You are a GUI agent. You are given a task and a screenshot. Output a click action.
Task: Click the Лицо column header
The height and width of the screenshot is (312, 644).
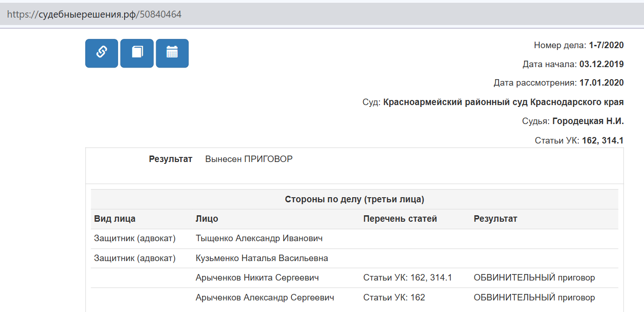[207, 219]
